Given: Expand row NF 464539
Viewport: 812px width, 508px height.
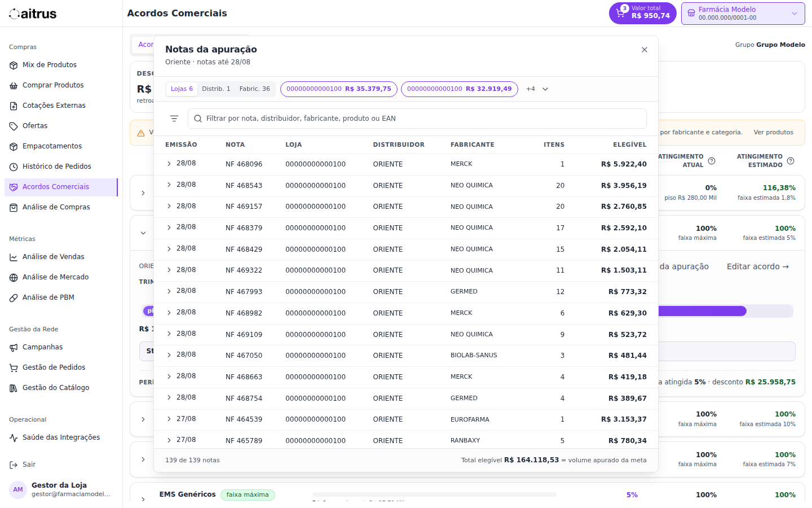Looking at the screenshot, I should pyautogui.click(x=169, y=419).
